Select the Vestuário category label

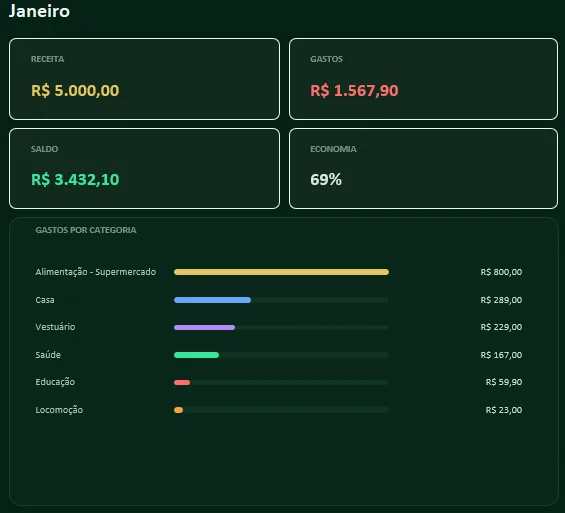click(55, 327)
